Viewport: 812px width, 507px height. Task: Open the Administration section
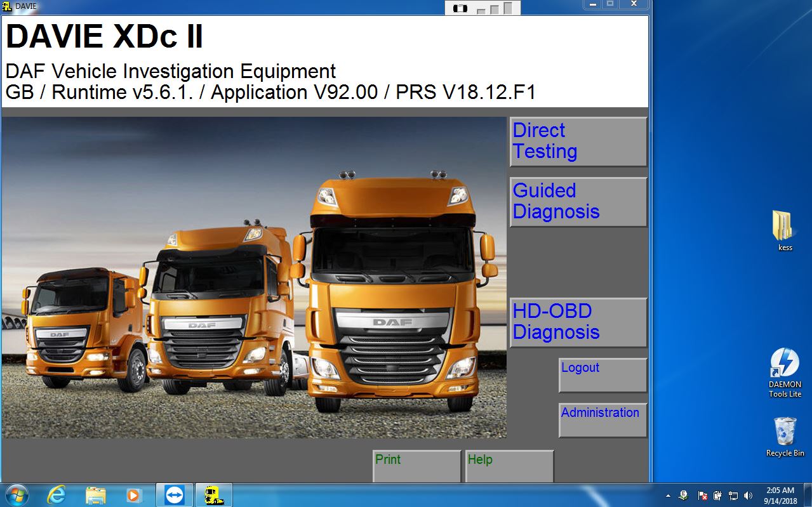[x=602, y=419]
